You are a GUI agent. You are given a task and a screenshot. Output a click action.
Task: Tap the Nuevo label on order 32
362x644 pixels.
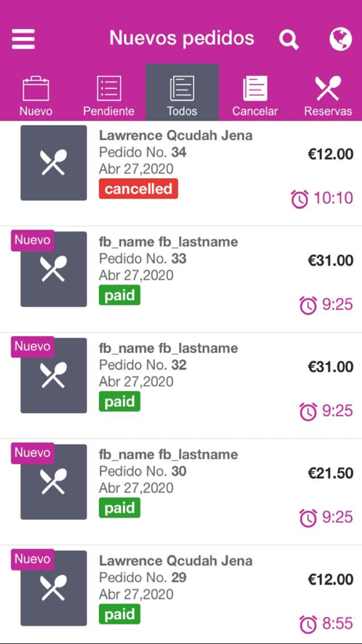[x=33, y=346]
